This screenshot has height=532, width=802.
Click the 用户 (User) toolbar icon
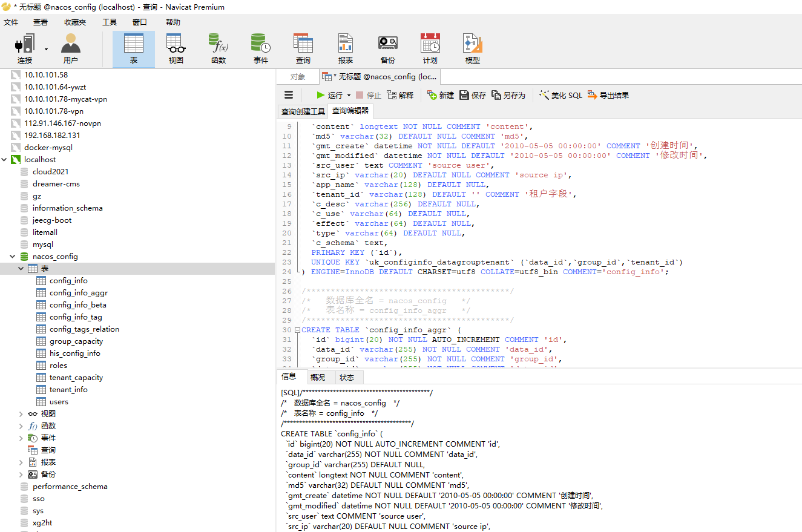(71, 49)
